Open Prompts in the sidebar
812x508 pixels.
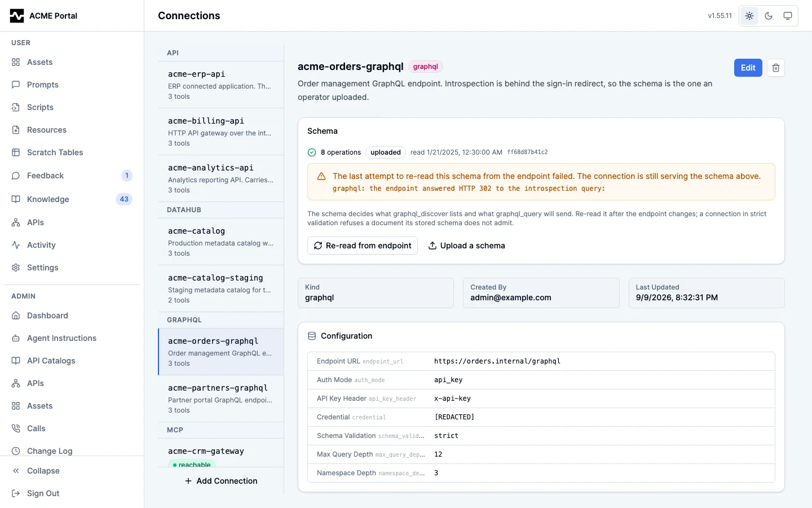point(72,85)
